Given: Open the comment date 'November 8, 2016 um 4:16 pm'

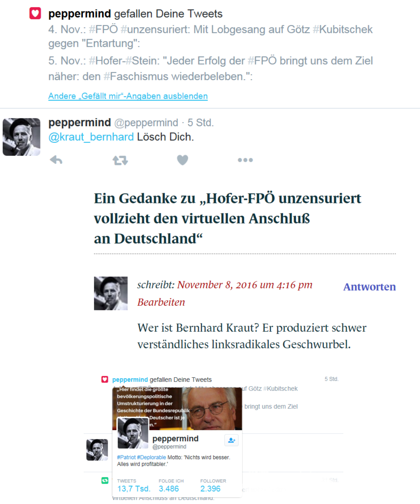Looking at the screenshot, I should 245,285.
